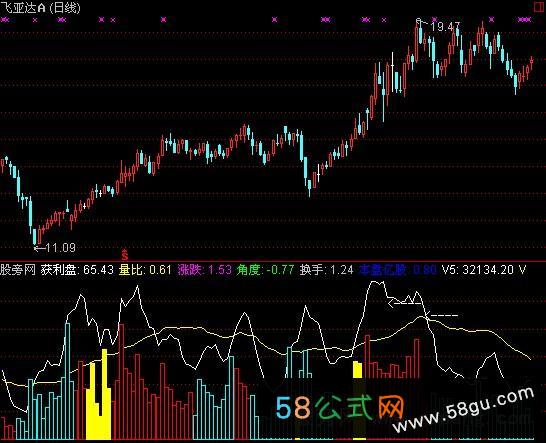Click the red square icon at top-right corner
The width and height of the screenshot is (546, 443).
pyautogui.click(x=540, y=7)
